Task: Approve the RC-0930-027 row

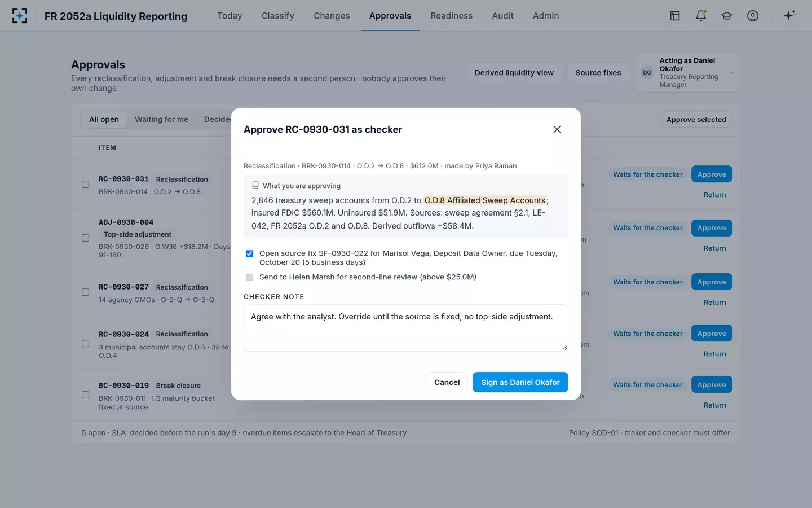Action: pyautogui.click(x=712, y=282)
